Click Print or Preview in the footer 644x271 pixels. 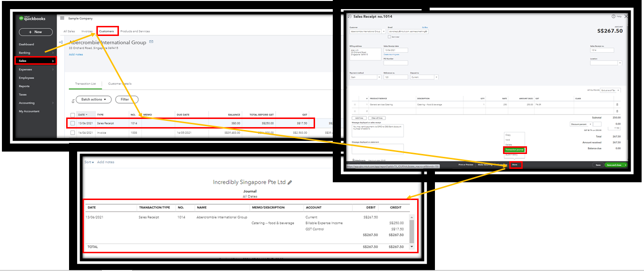coord(466,165)
